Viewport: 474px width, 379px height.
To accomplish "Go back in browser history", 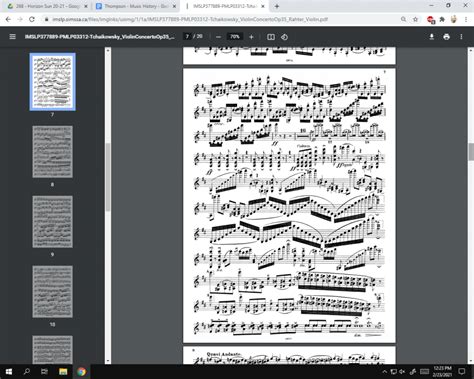I will click(8, 19).
